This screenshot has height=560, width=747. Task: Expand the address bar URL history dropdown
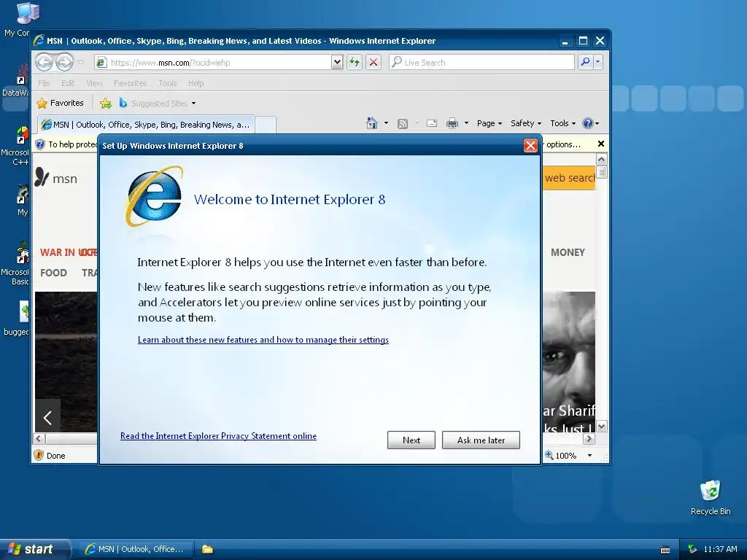337,63
